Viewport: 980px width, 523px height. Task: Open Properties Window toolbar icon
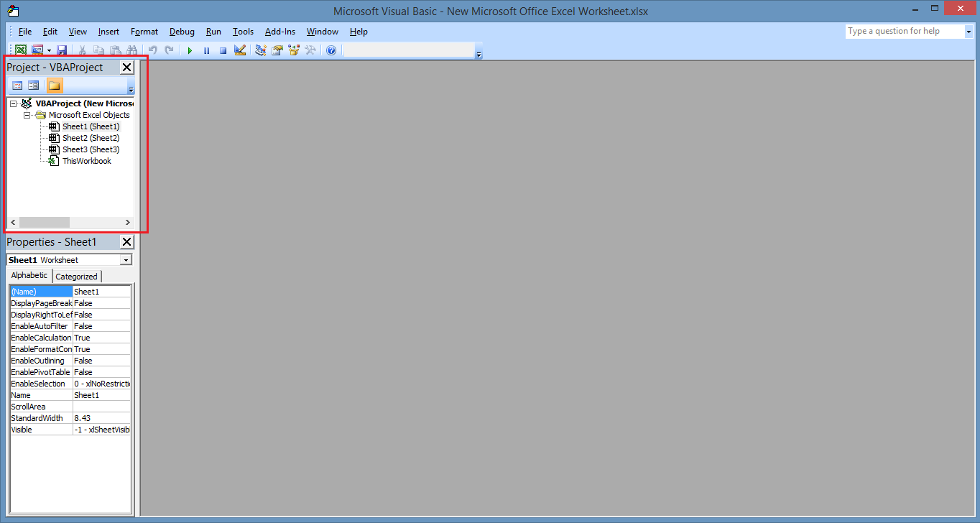coord(277,50)
